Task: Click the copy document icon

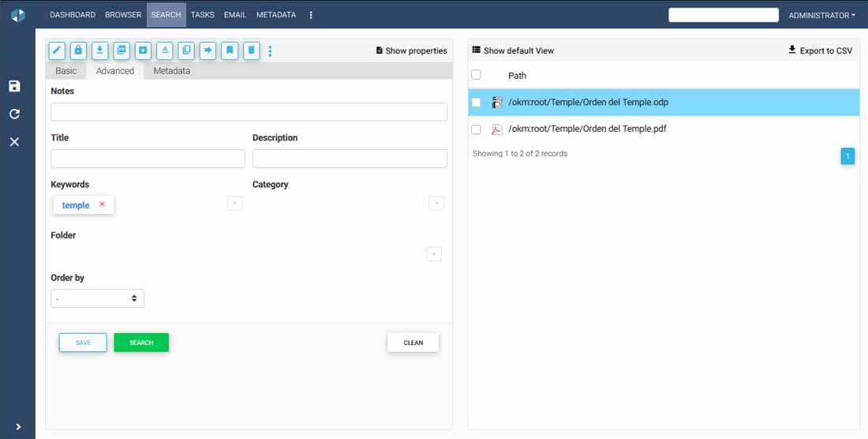Action: (186, 51)
